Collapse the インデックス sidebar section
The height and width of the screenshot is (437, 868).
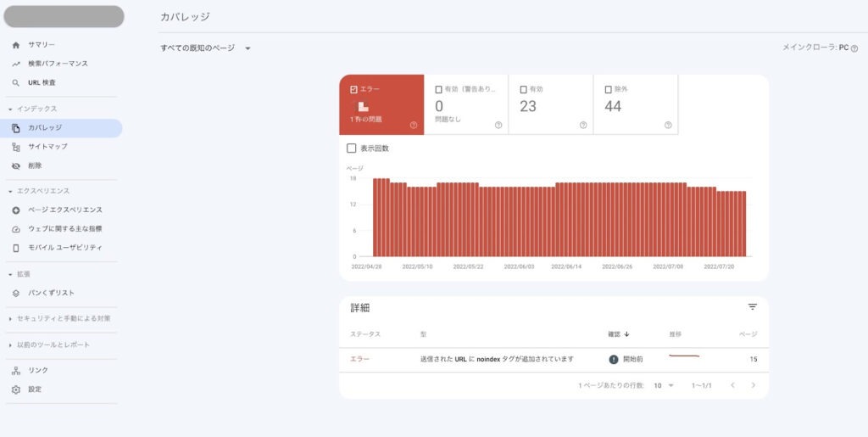click(10, 109)
